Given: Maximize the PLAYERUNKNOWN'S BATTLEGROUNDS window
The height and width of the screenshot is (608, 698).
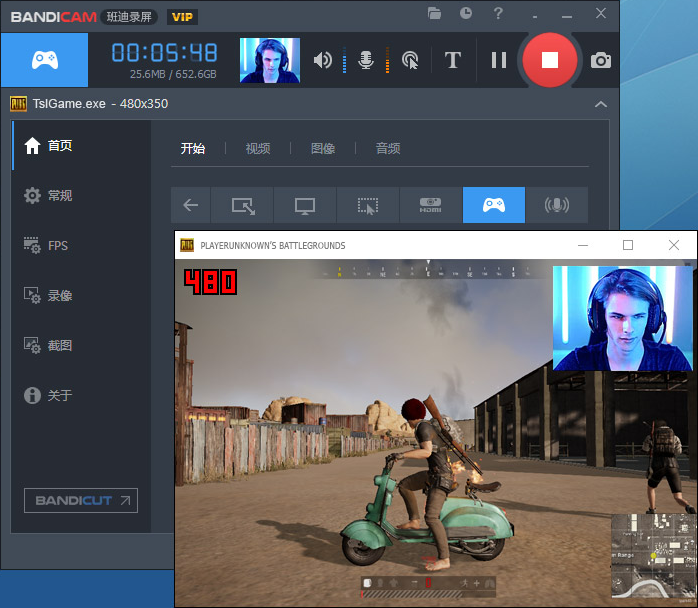Looking at the screenshot, I should (628, 245).
